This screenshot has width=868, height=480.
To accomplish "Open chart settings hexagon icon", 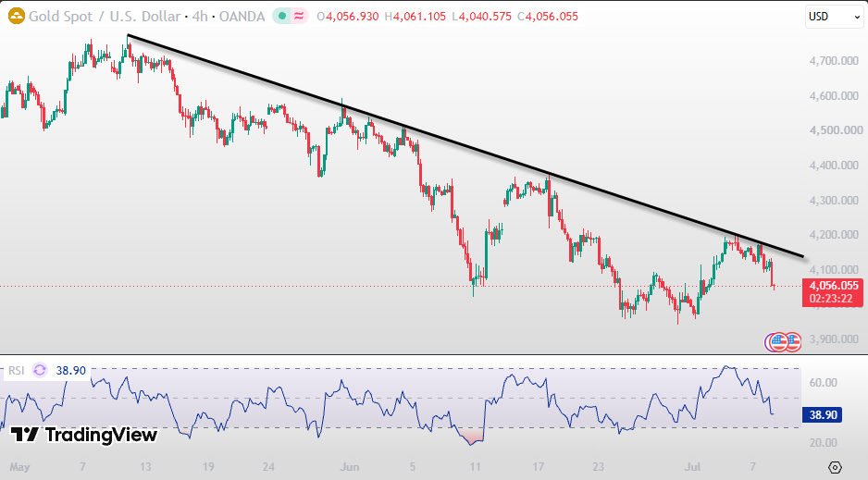I will 836,467.
